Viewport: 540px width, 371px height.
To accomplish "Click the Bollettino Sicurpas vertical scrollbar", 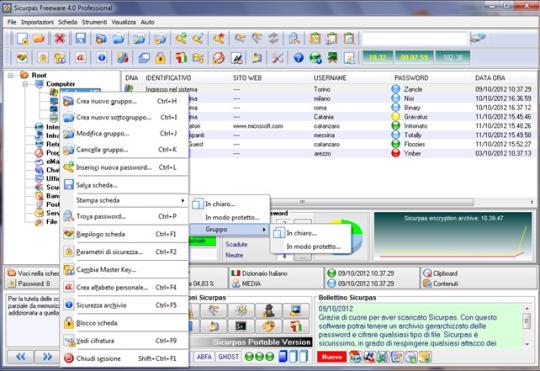I will click(x=527, y=325).
